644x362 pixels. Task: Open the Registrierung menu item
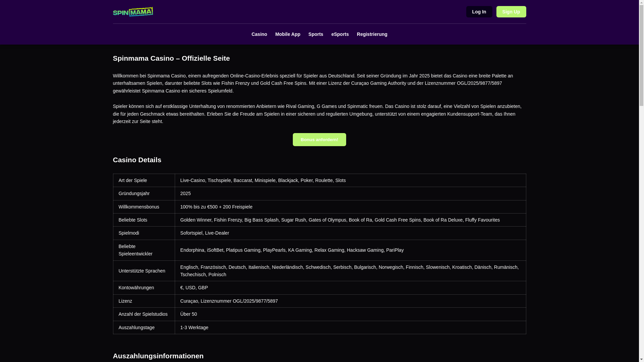click(x=372, y=34)
